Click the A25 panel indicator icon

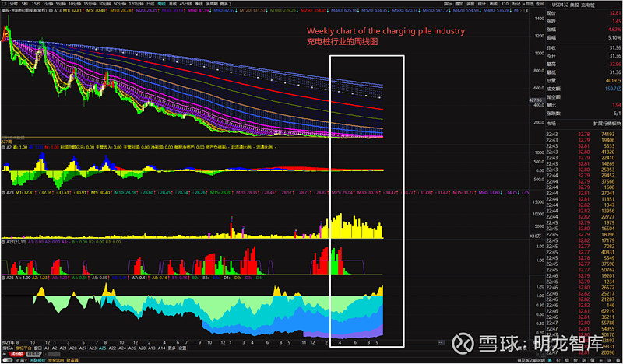(3, 278)
